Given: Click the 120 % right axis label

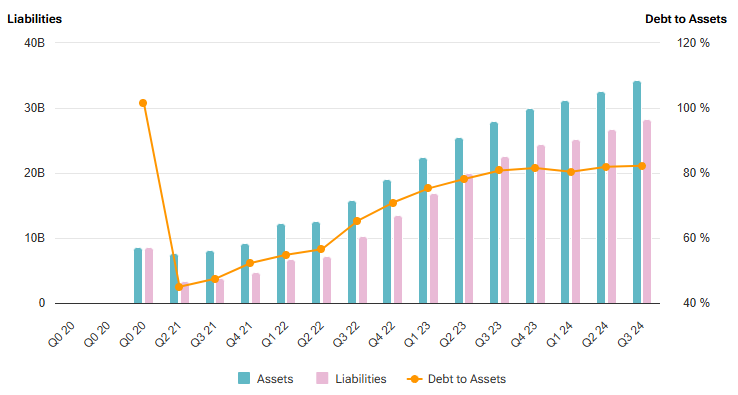Looking at the screenshot, I should tap(693, 43).
